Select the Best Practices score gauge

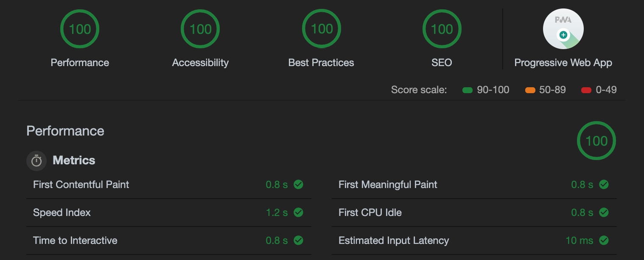(x=322, y=29)
